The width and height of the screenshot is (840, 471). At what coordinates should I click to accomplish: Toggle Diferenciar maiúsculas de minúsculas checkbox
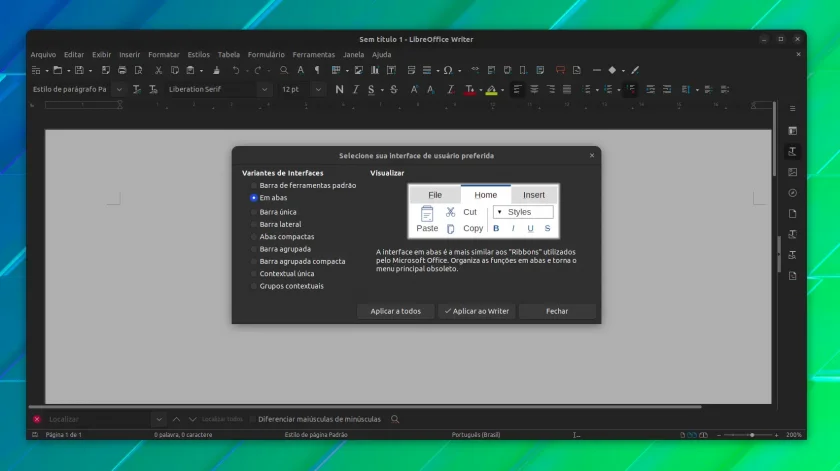click(316, 419)
